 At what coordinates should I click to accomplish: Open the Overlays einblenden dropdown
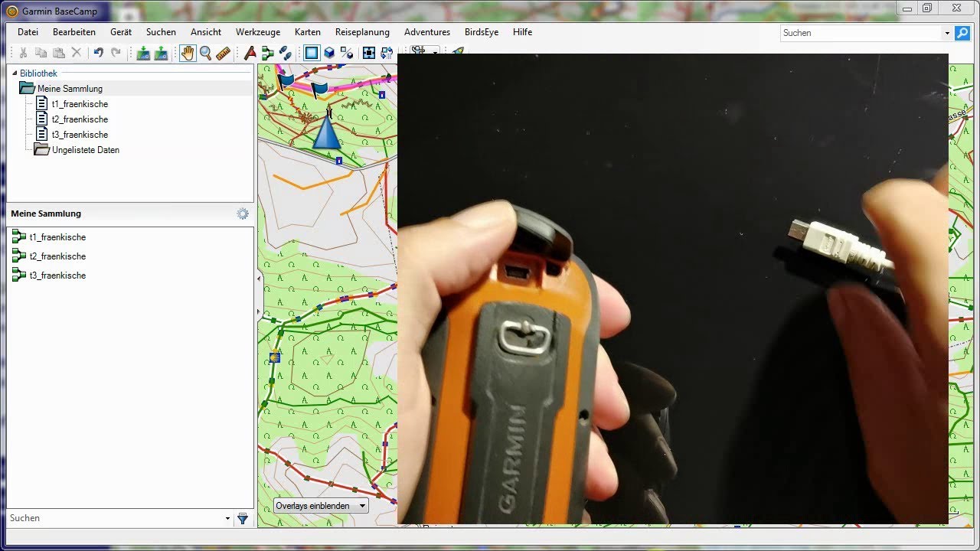[321, 506]
